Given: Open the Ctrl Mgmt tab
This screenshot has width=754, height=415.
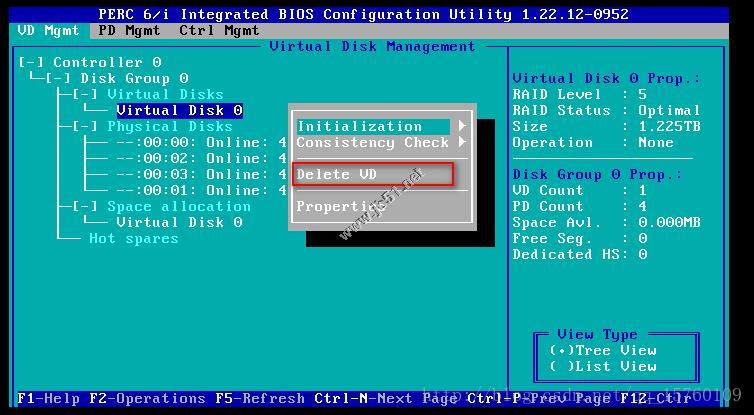Looking at the screenshot, I should click(219, 30).
